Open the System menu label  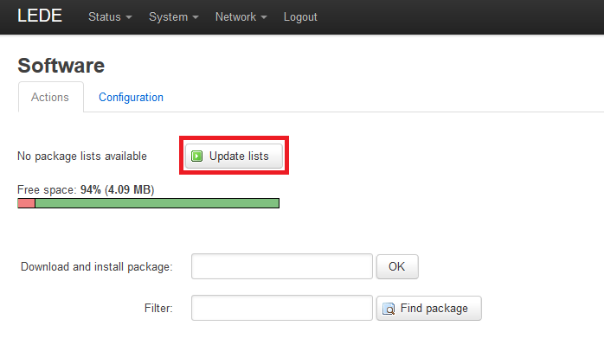169,17
